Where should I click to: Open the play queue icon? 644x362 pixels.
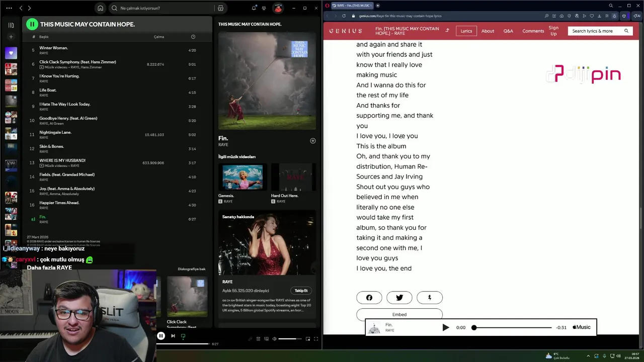point(258,339)
